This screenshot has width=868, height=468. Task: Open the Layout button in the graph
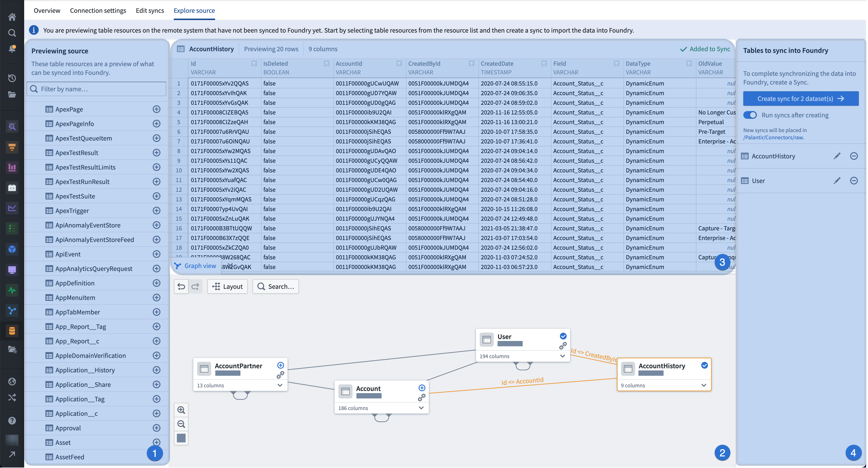click(227, 286)
